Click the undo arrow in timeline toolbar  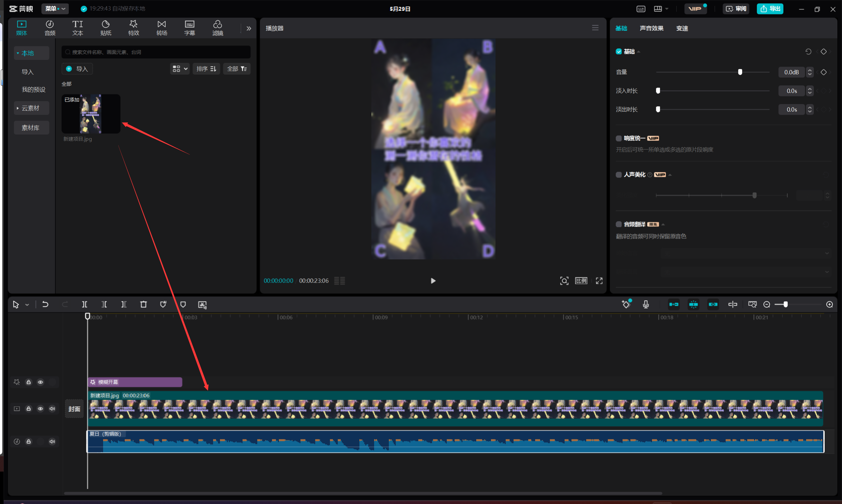click(x=45, y=304)
